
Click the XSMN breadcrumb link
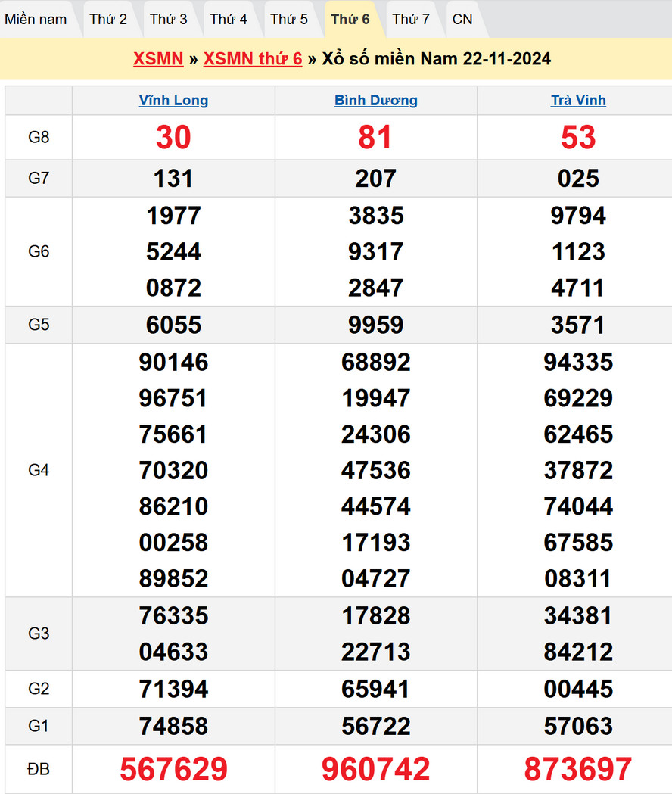pyautogui.click(x=158, y=59)
